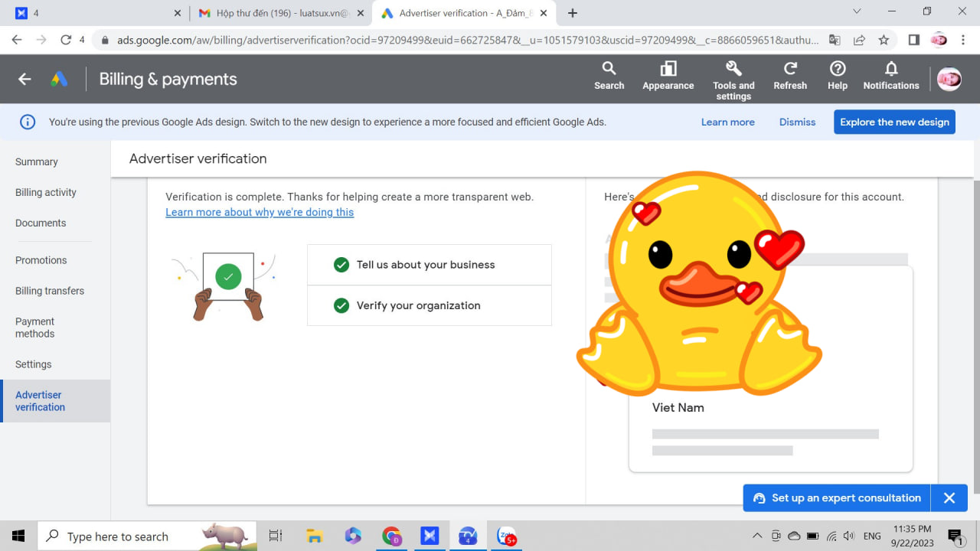
Task: Close the Advertiser verification tab
Action: [544, 13]
